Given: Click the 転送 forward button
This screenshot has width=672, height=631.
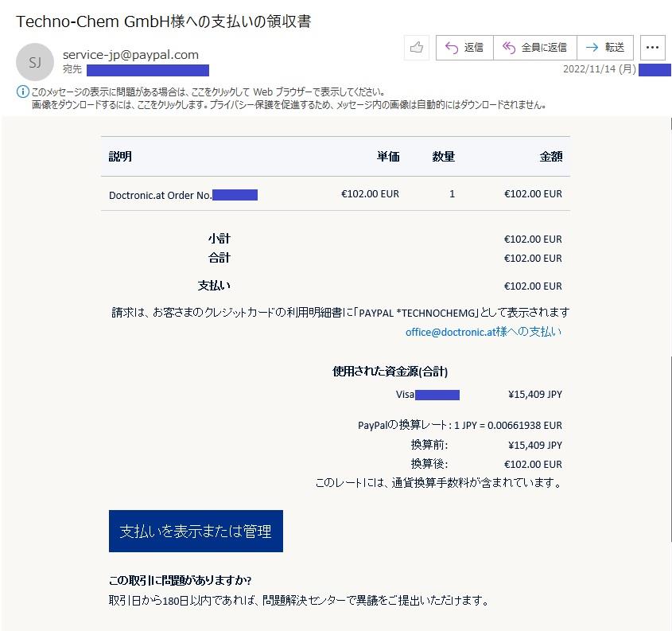Looking at the screenshot, I should [x=605, y=47].
